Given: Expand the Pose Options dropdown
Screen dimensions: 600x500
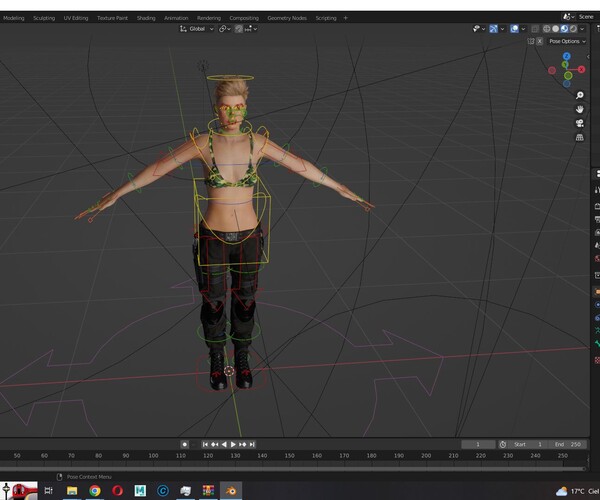Looking at the screenshot, I should pyautogui.click(x=567, y=41).
